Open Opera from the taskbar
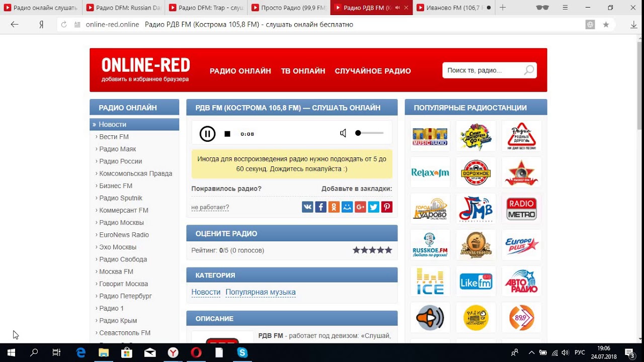 tap(196, 353)
